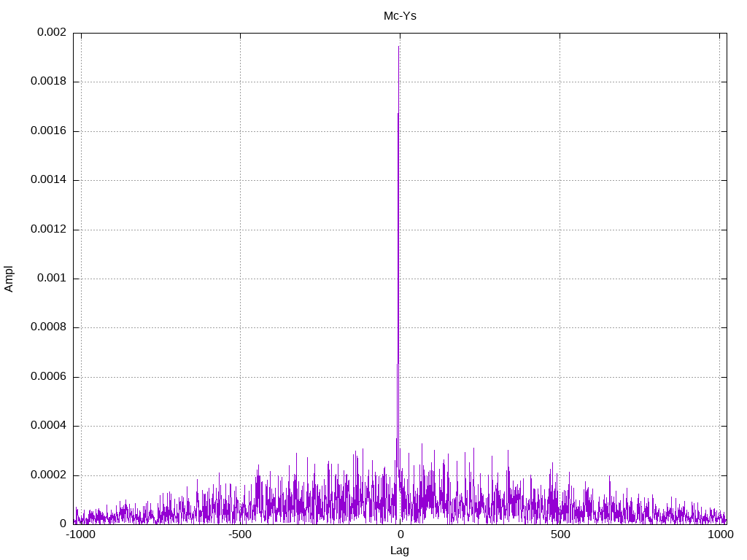The height and width of the screenshot is (560, 747).
Task: Select the Ampl y-axis label
Action: (x=9, y=279)
